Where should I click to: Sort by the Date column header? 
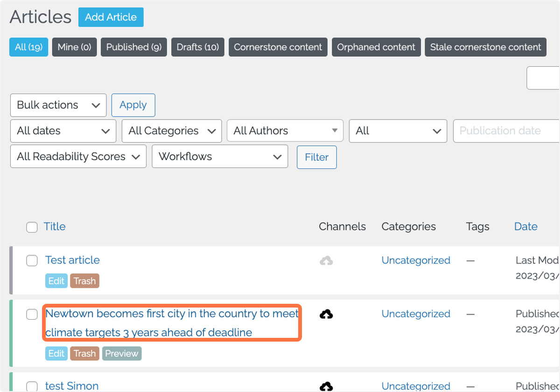[526, 226]
